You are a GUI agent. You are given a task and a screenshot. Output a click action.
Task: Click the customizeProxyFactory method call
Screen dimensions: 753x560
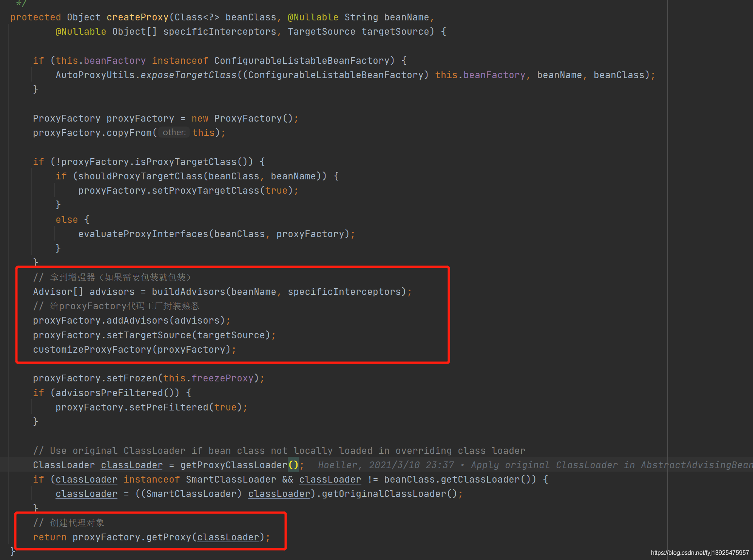(92, 350)
